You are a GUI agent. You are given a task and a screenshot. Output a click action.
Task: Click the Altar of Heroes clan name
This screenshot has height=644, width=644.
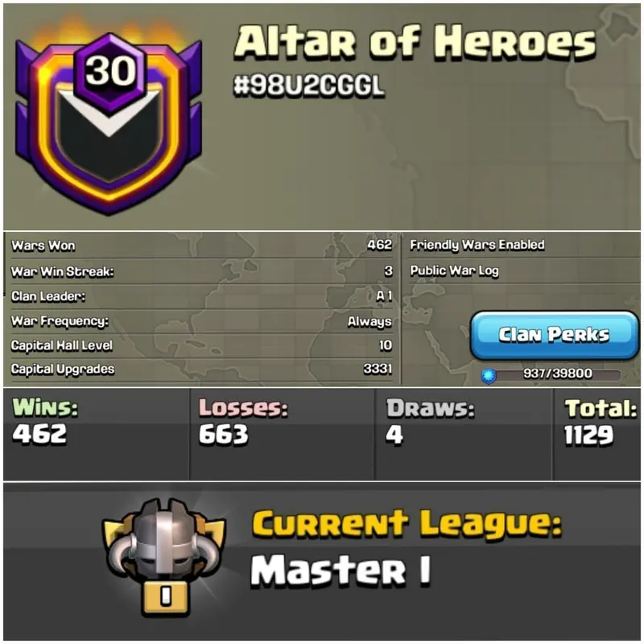pyautogui.click(x=415, y=43)
